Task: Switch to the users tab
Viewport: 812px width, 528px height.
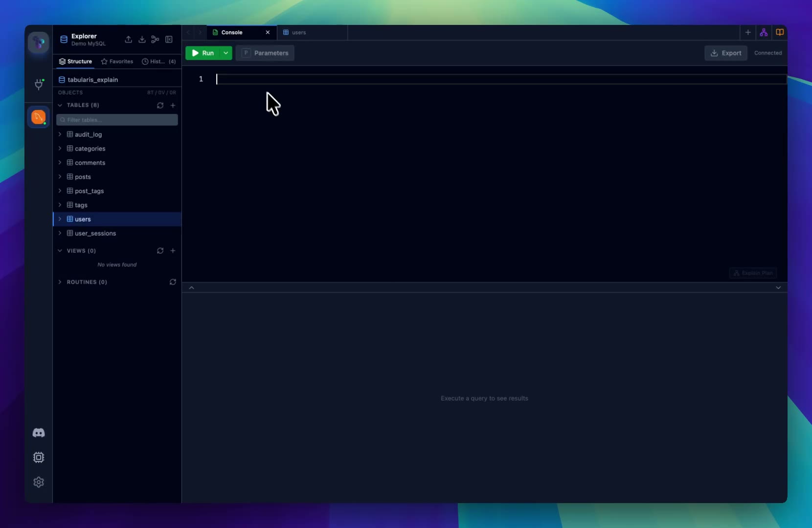Action: 298,33
